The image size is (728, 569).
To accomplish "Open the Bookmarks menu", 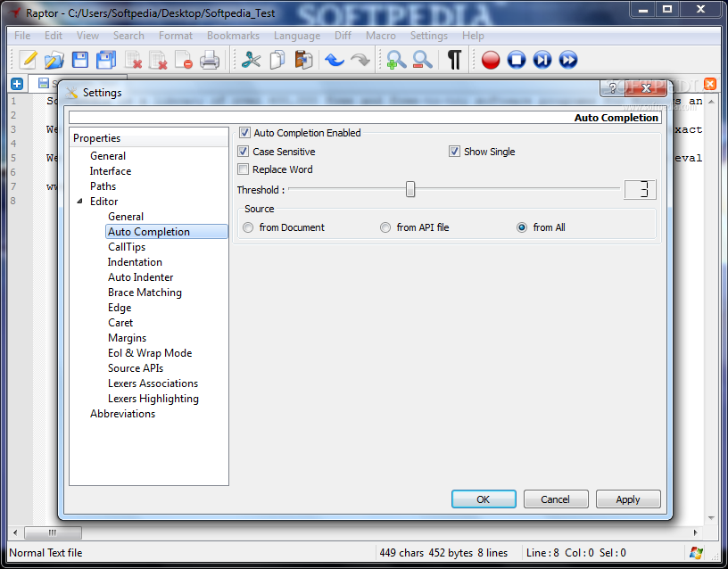I will 233,36.
